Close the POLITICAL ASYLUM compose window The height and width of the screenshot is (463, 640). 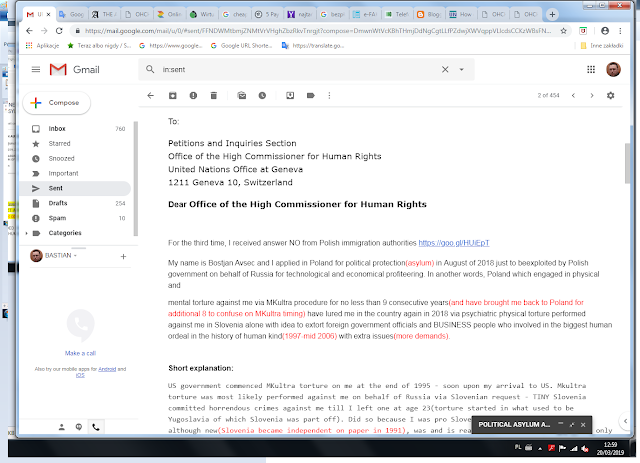583,425
